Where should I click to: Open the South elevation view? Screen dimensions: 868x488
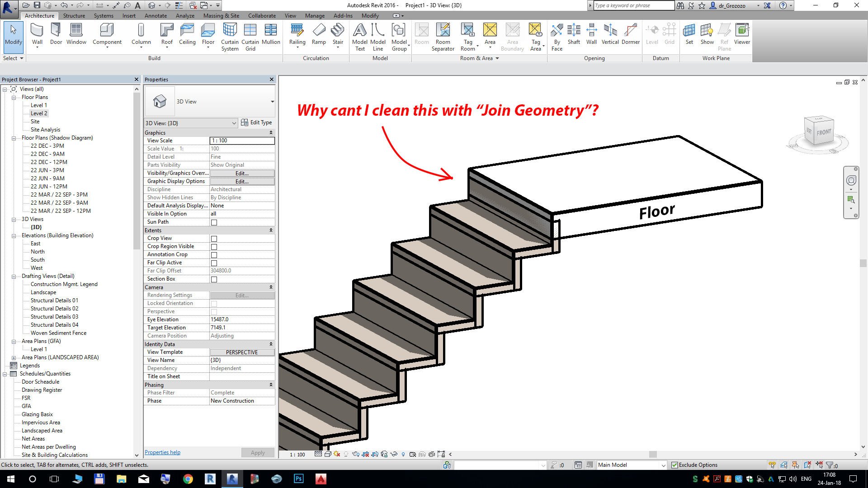click(x=38, y=260)
